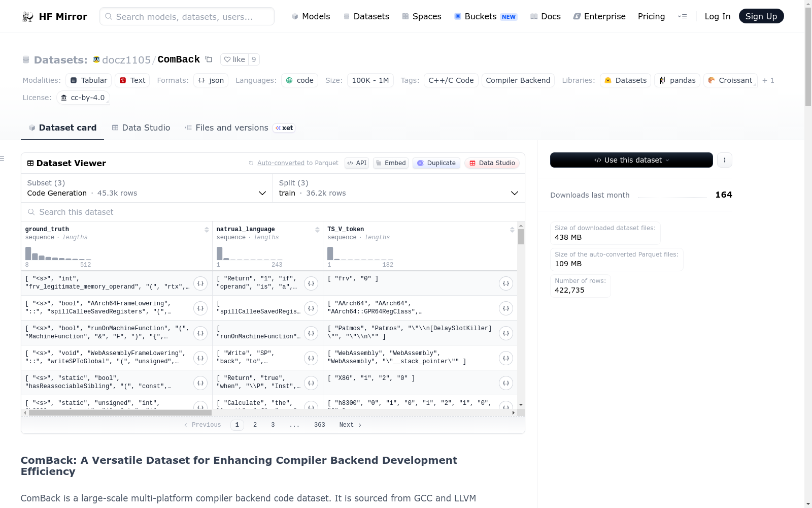Open the Pricing page
Screen dimensions: 812x508
[651, 16]
